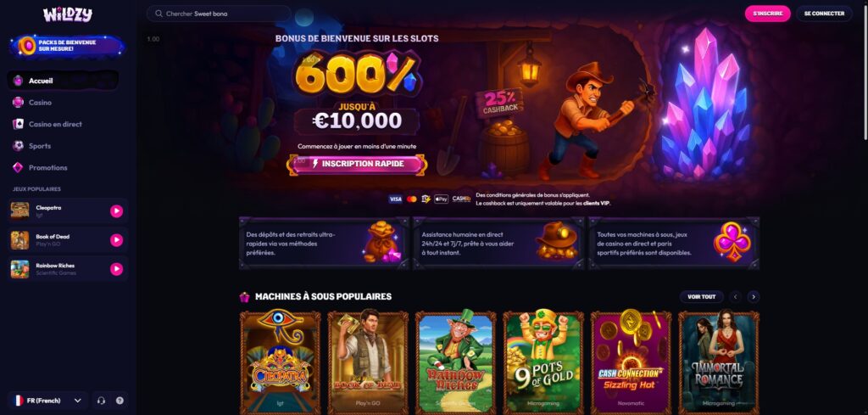This screenshot has height=415, width=868.
Task: Click the Promotions diamond icon
Action: 19,167
